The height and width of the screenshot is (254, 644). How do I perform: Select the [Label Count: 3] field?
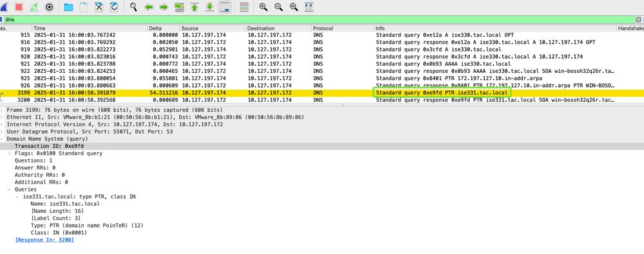[x=56, y=219]
